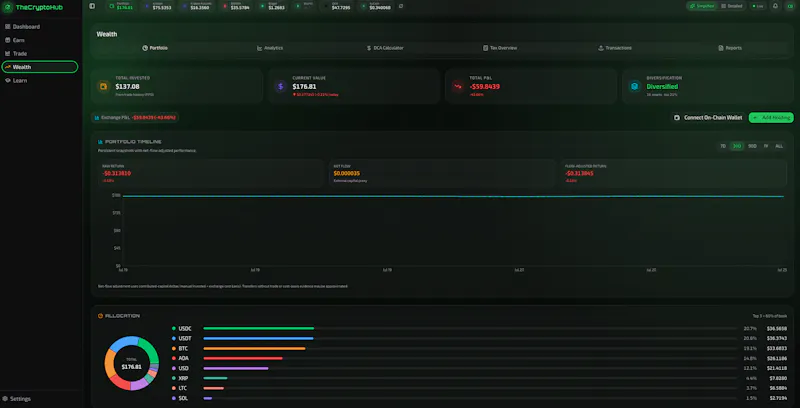
Task: Click the ticker chip showing $1.2683
Action: [x=272, y=6]
